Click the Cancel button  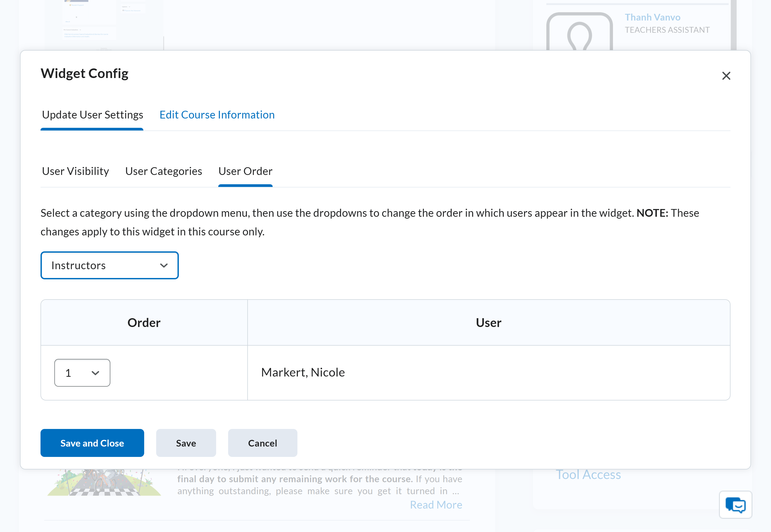coord(263,443)
